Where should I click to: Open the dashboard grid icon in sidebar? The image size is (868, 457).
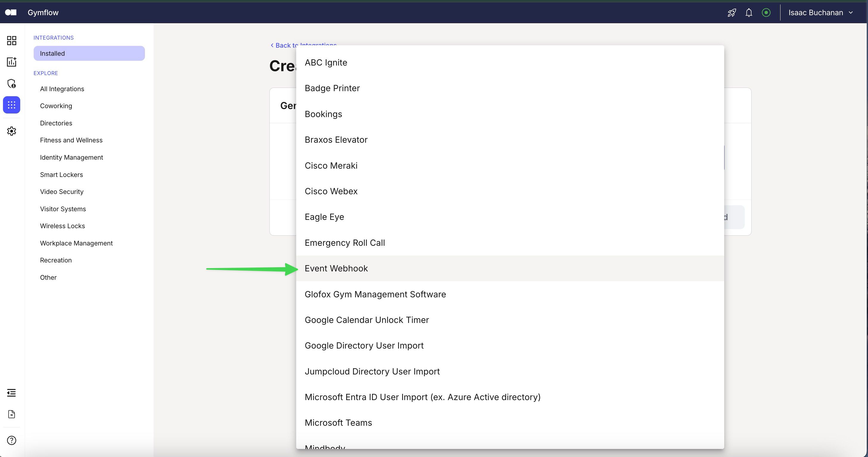(11, 41)
